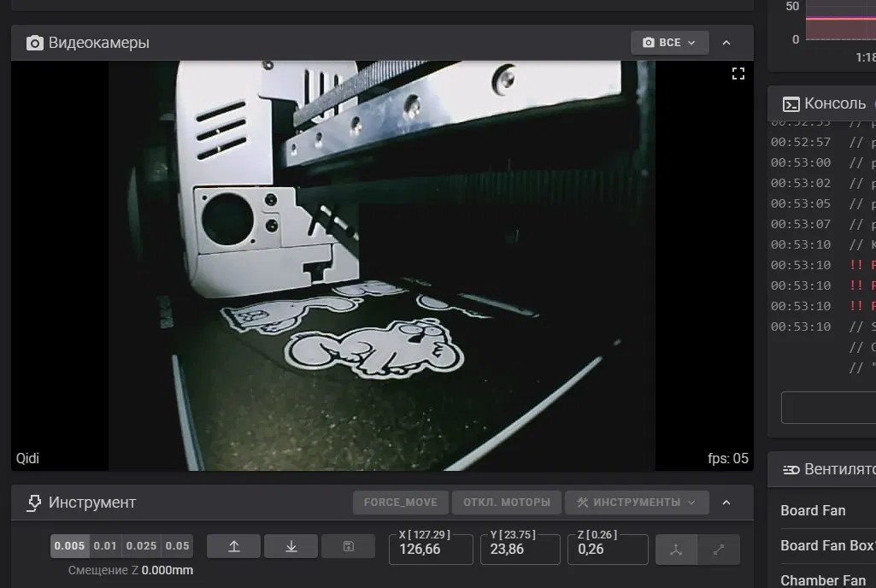
Task: Select the Board Fan row
Action: click(828, 510)
